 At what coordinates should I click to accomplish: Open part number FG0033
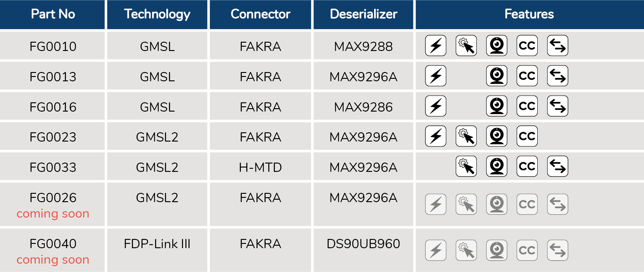point(53,167)
